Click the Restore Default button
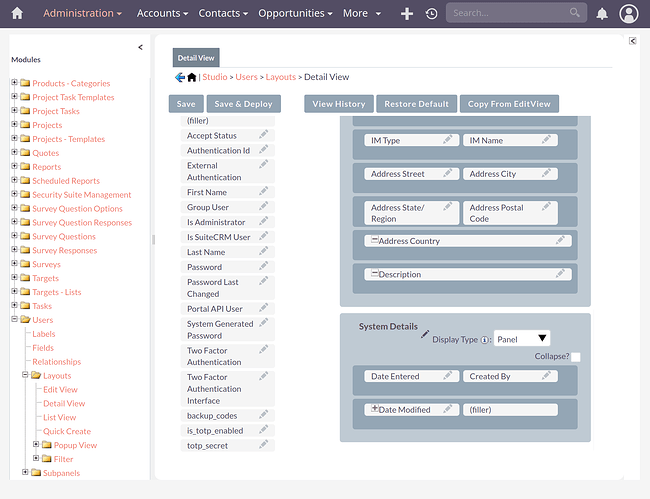The height and width of the screenshot is (499, 650). [x=417, y=104]
